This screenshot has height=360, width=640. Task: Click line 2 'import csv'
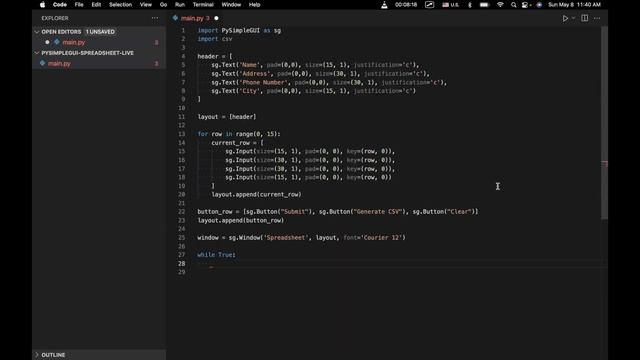pyautogui.click(x=215, y=39)
